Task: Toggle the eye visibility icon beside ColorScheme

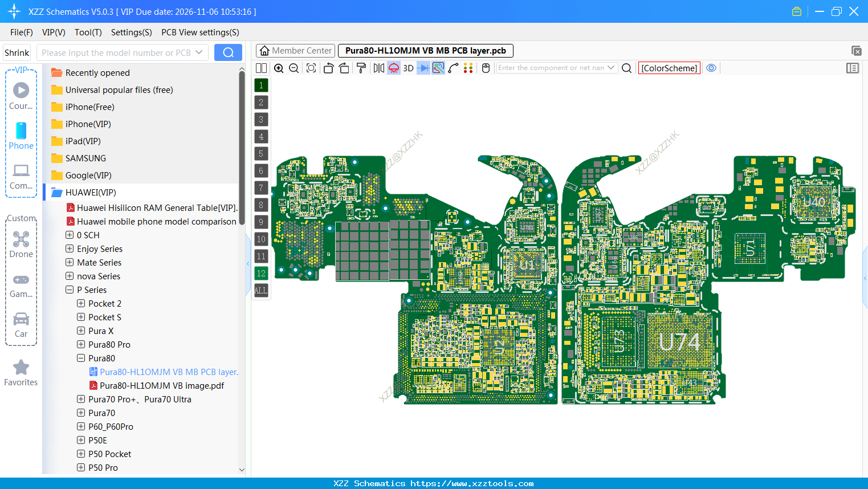Action: click(x=711, y=68)
